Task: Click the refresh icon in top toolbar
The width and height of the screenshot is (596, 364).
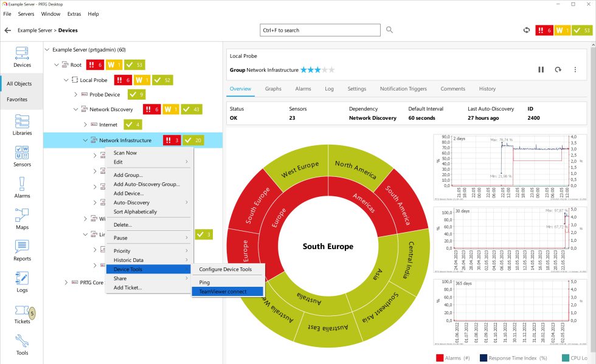Action: tap(527, 30)
